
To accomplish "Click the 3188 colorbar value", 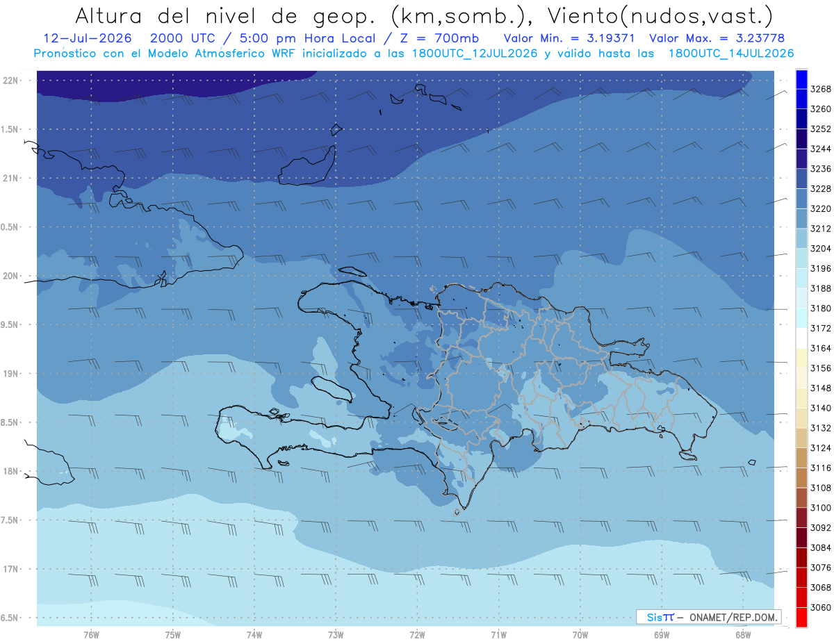I will click(x=821, y=288).
